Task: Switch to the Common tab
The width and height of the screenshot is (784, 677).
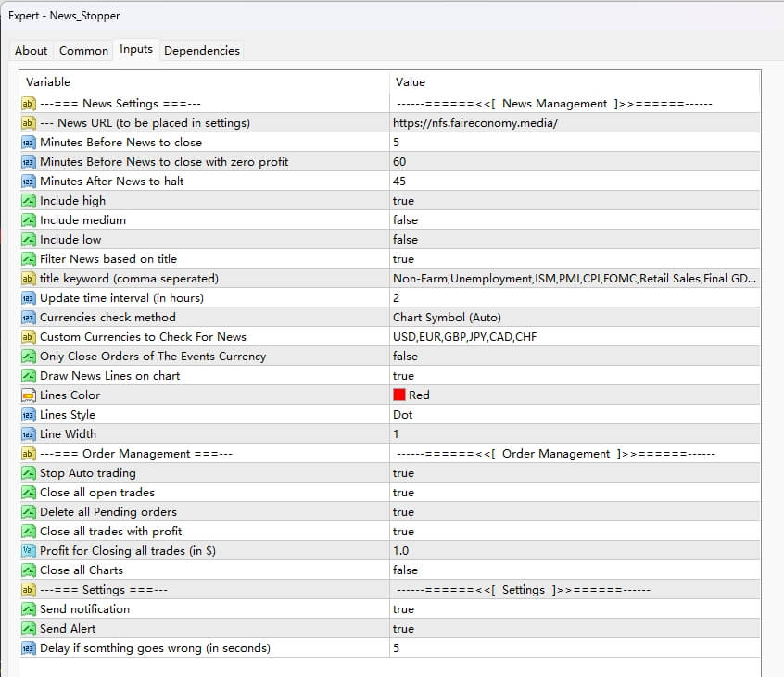Action: tap(83, 51)
